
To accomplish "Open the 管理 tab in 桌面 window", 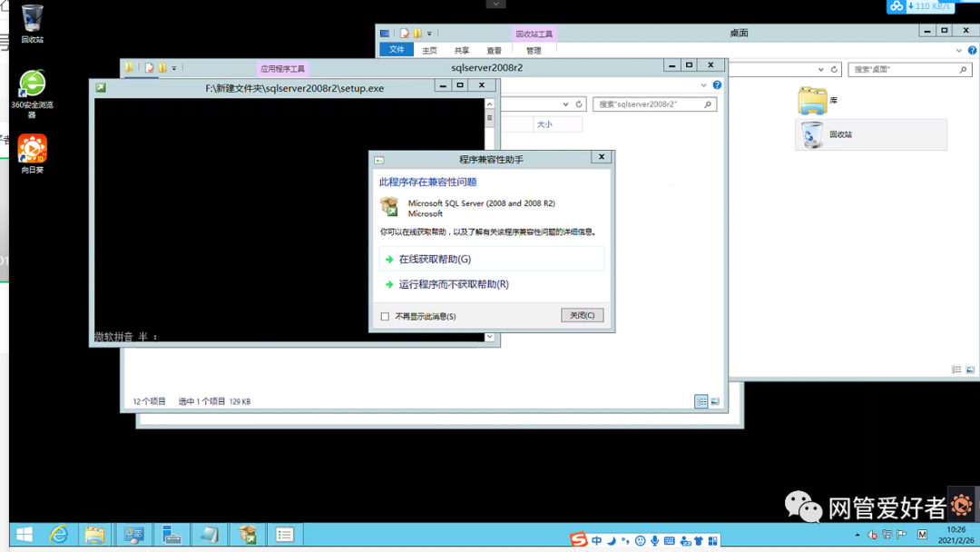I will (x=534, y=51).
